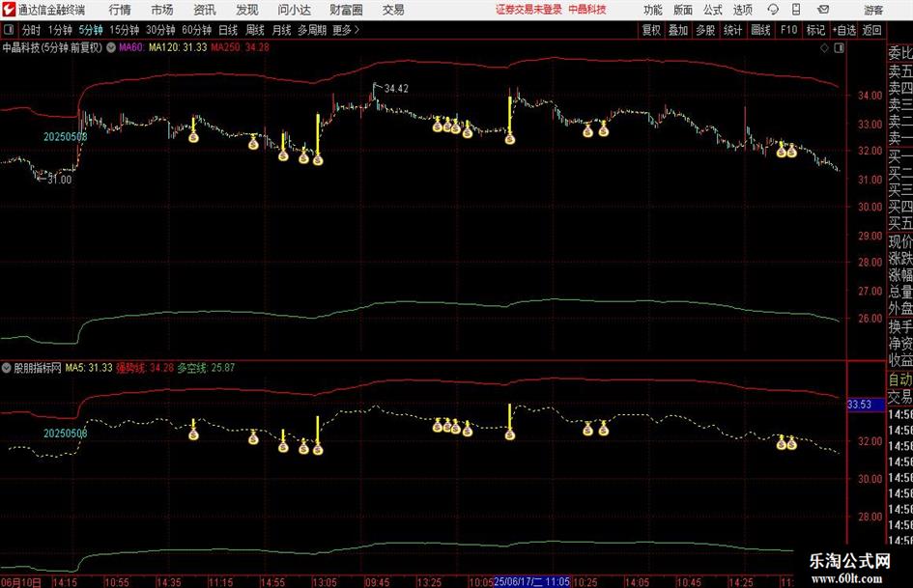The image size is (913, 588).
Task: Click the 画线 drawing button
Action: coord(760,30)
